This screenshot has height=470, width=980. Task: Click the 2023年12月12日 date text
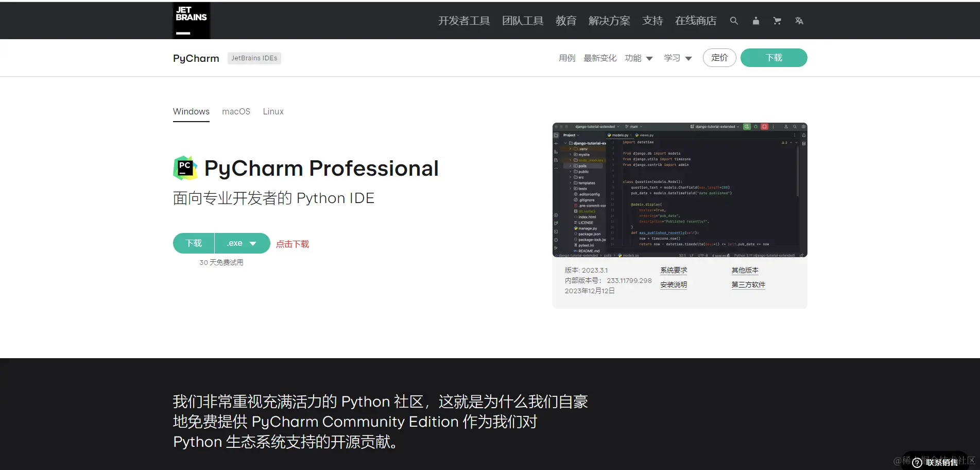[590, 291]
